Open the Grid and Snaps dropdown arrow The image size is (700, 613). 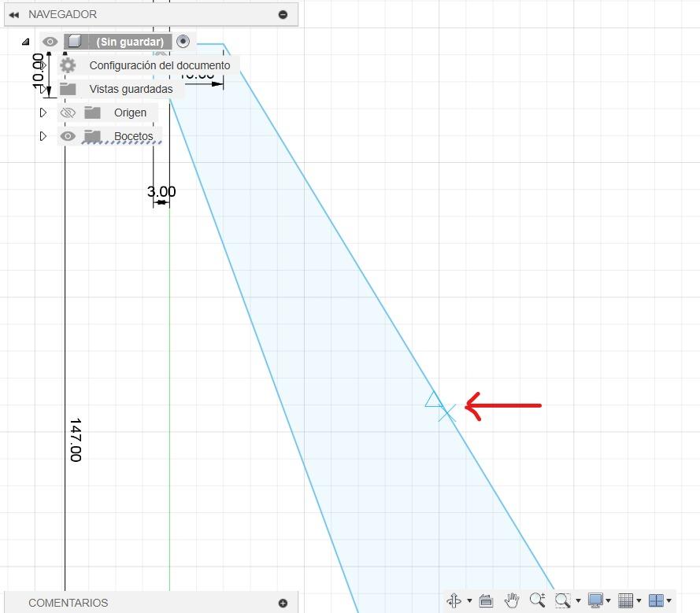639,600
